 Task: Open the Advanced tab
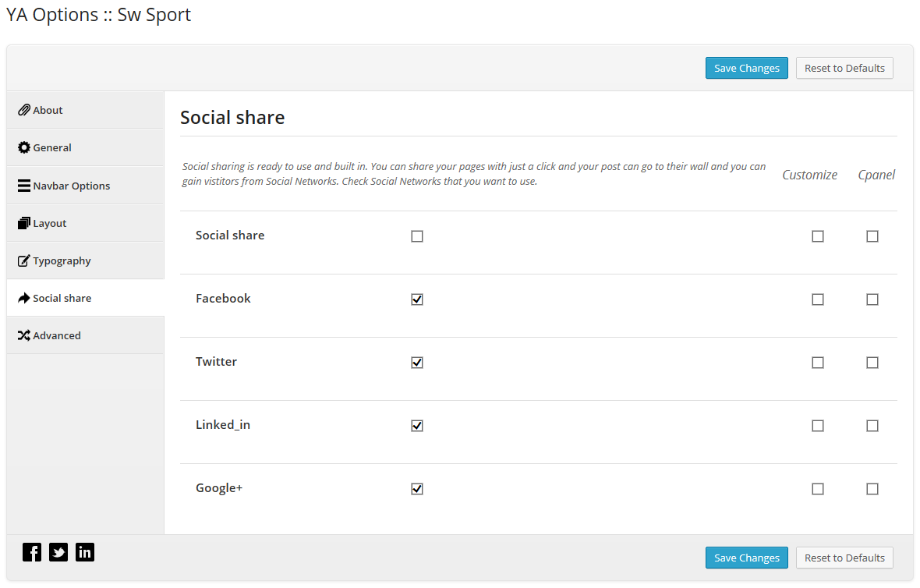pyautogui.click(x=86, y=335)
